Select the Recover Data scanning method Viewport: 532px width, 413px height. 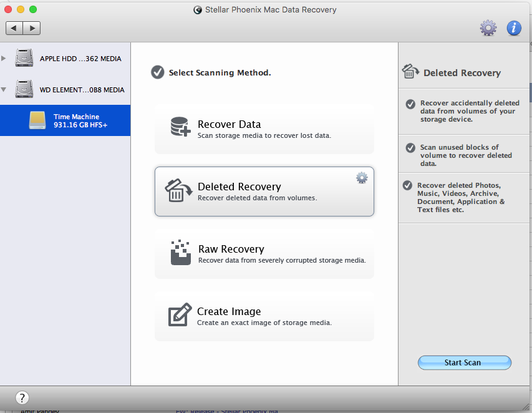(x=264, y=129)
